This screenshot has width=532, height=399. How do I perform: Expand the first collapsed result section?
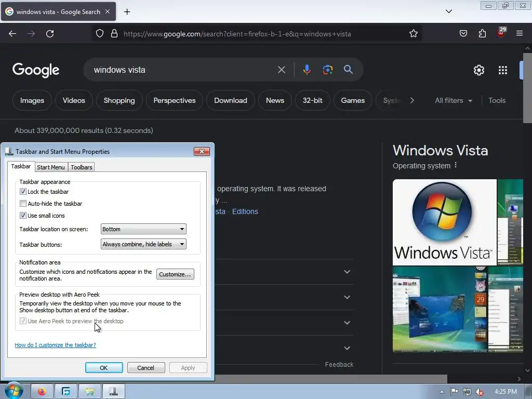[347, 272]
